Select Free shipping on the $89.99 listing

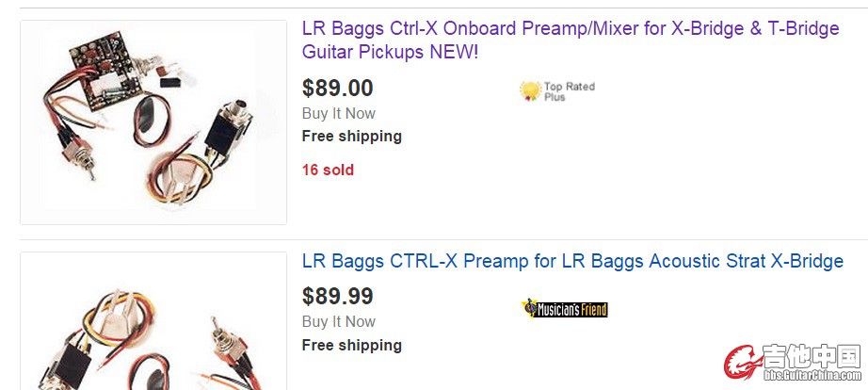coord(351,345)
